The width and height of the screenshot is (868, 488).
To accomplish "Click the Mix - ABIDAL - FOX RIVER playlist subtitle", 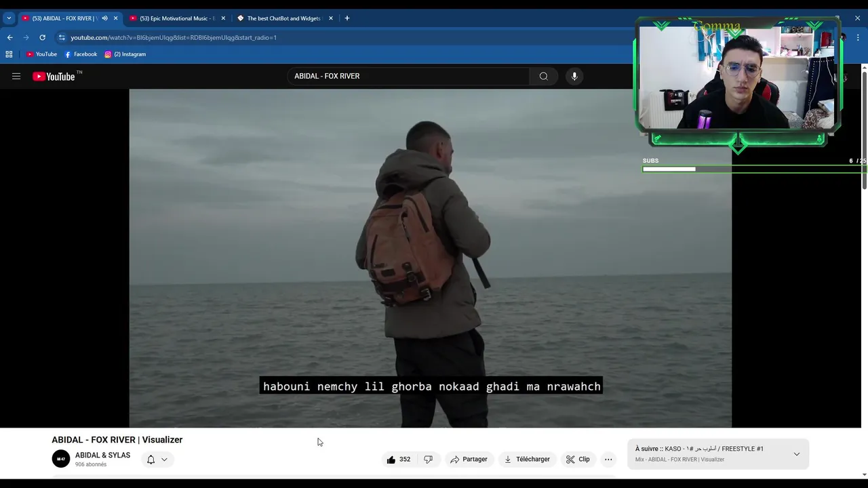I will point(679,460).
